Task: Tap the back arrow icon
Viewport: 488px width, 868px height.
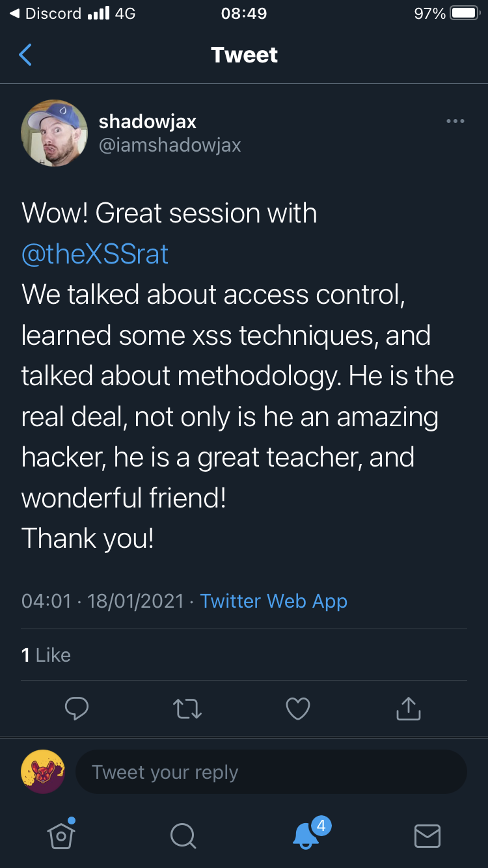Action: [x=25, y=55]
